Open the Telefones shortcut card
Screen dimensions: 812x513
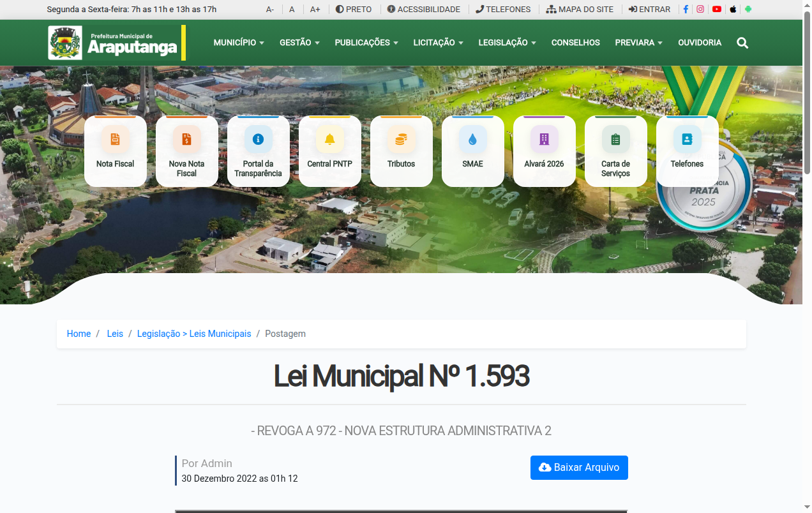[x=688, y=151]
